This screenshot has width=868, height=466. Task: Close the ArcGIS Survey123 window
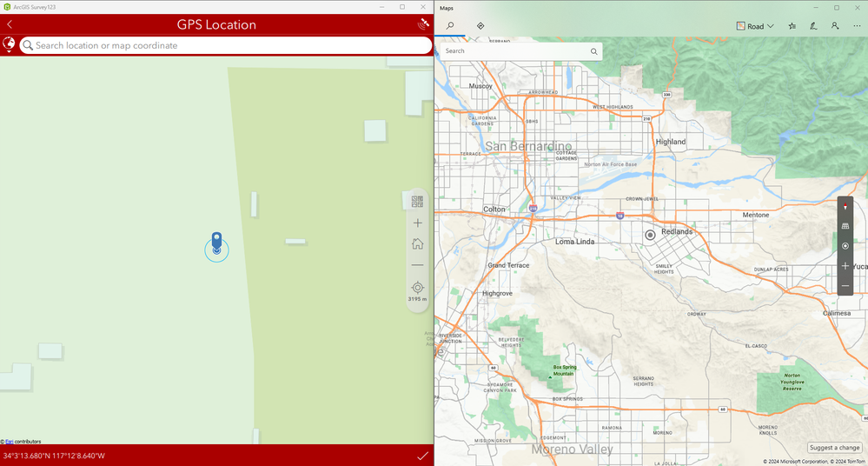click(423, 7)
